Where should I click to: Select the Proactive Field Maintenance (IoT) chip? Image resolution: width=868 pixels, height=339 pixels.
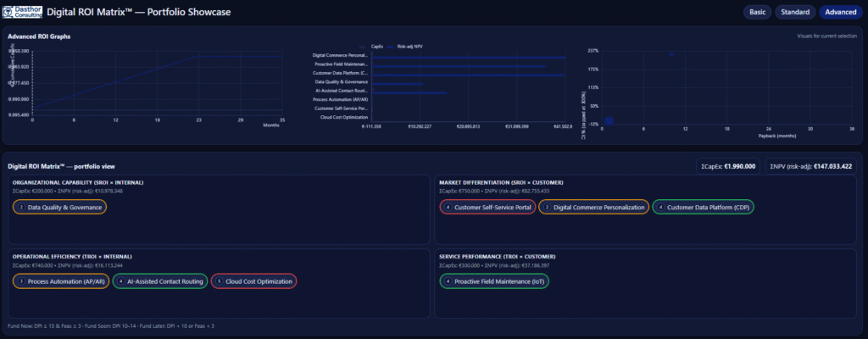[x=494, y=281]
